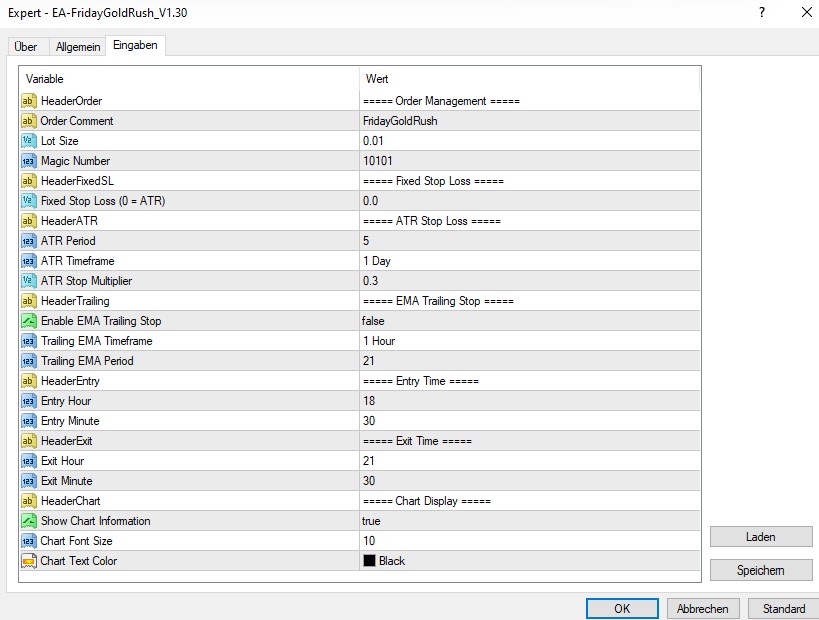
Task: Click the HeaderExit string icon
Action: pos(28,441)
